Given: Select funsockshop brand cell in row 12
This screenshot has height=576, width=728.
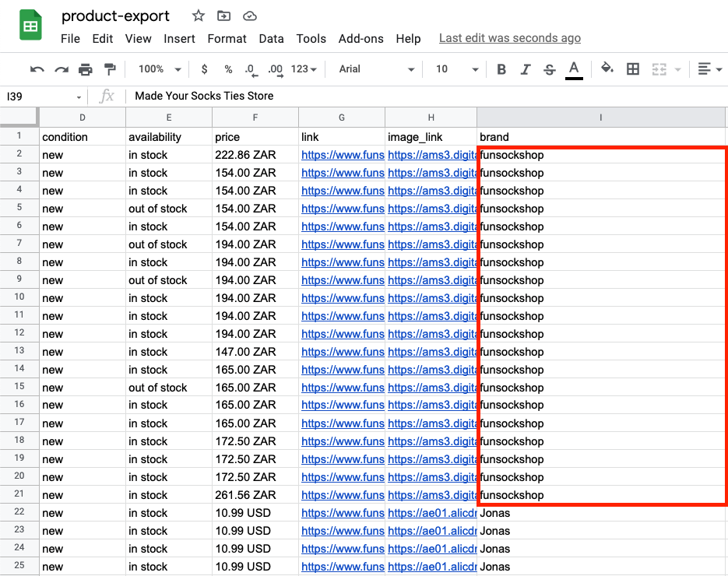Looking at the screenshot, I should [x=601, y=334].
